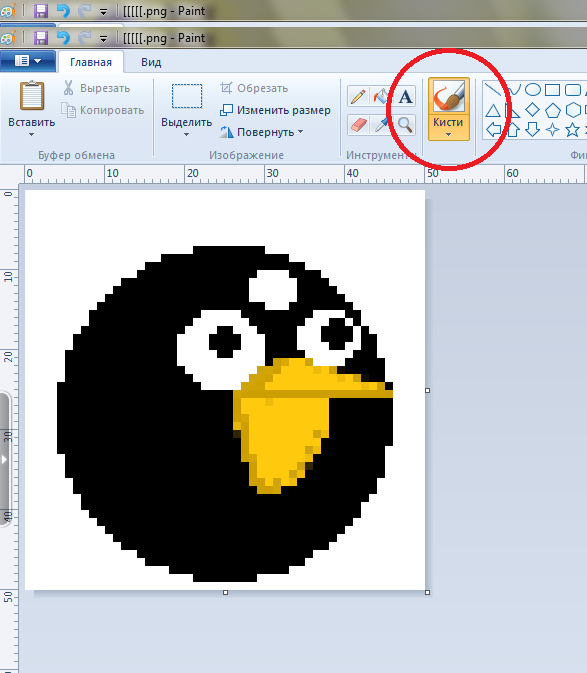This screenshot has width=587, height=673.
Task: Choose the Up arrow shape
Action: click(513, 129)
